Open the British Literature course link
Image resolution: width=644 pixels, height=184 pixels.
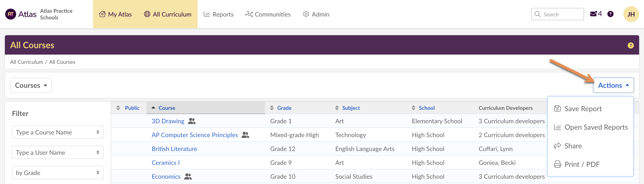click(x=174, y=149)
